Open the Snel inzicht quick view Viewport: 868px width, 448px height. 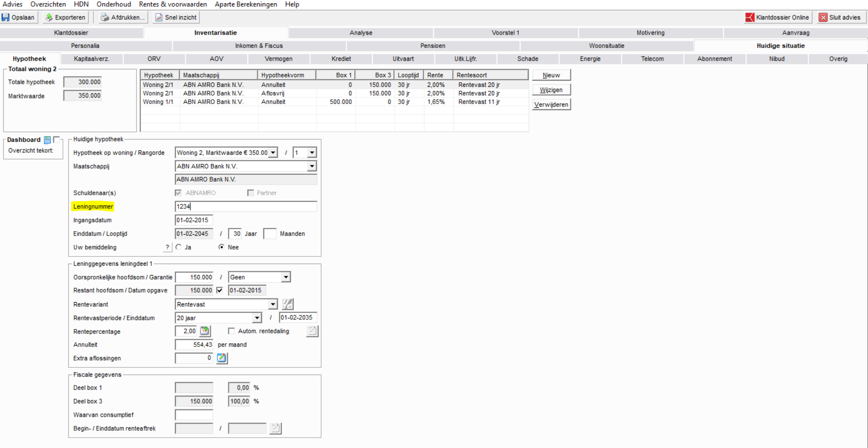click(x=176, y=17)
